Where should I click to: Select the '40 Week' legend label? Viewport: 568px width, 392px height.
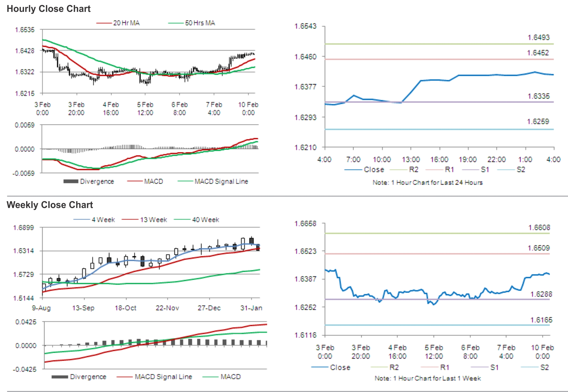pos(206,220)
